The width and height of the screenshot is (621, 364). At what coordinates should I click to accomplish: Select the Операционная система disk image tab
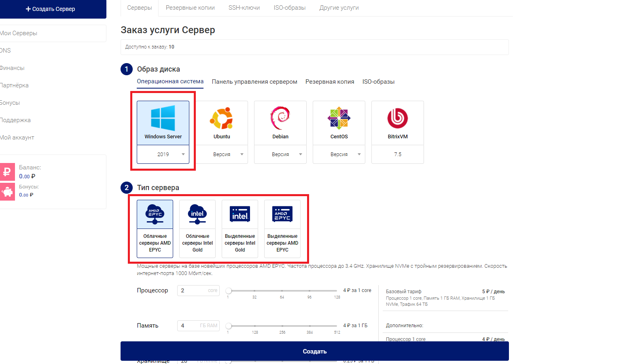[x=170, y=81]
